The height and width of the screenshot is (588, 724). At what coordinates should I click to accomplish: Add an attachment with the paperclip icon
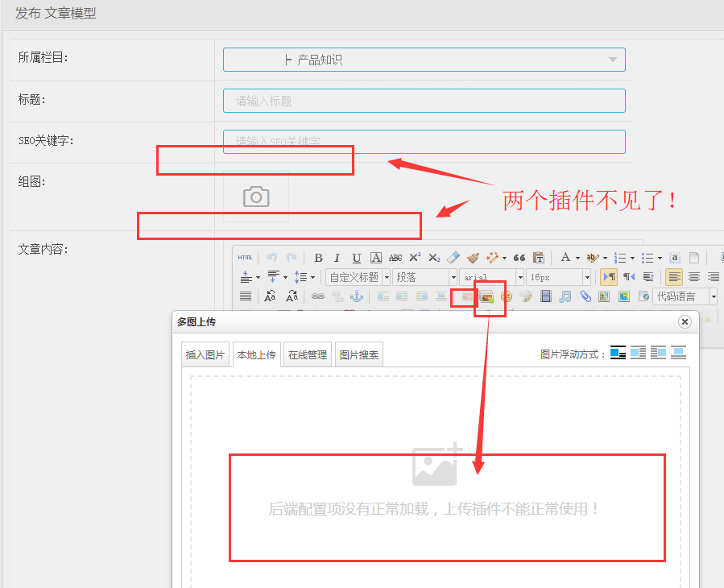pyautogui.click(x=585, y=296)
